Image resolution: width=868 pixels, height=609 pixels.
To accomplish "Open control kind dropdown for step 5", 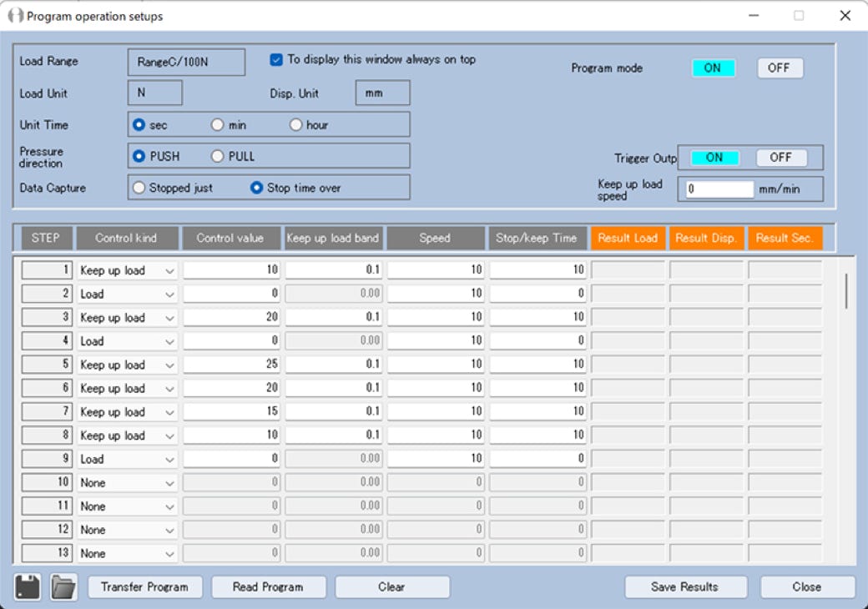I will 127,365.
